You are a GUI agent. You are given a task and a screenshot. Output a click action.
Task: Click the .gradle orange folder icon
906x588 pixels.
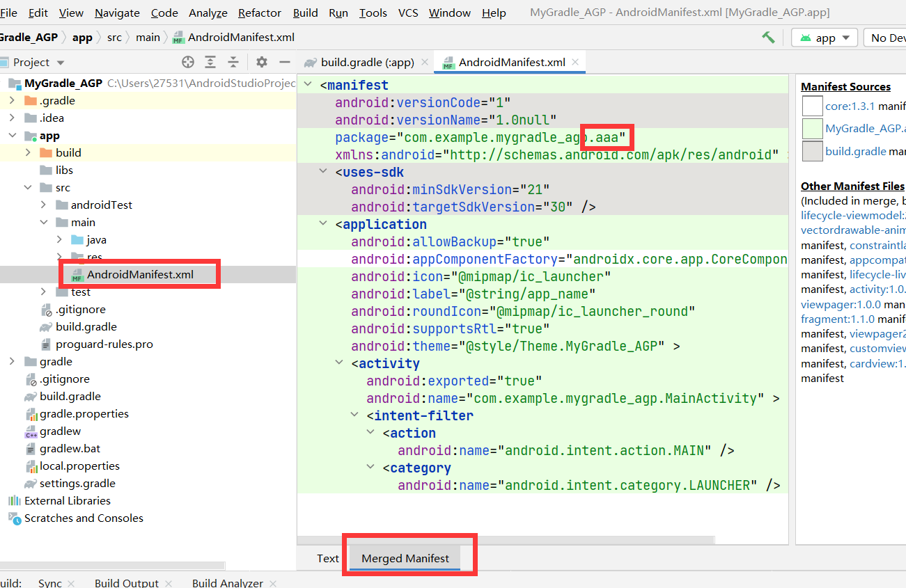click(30, 100)
